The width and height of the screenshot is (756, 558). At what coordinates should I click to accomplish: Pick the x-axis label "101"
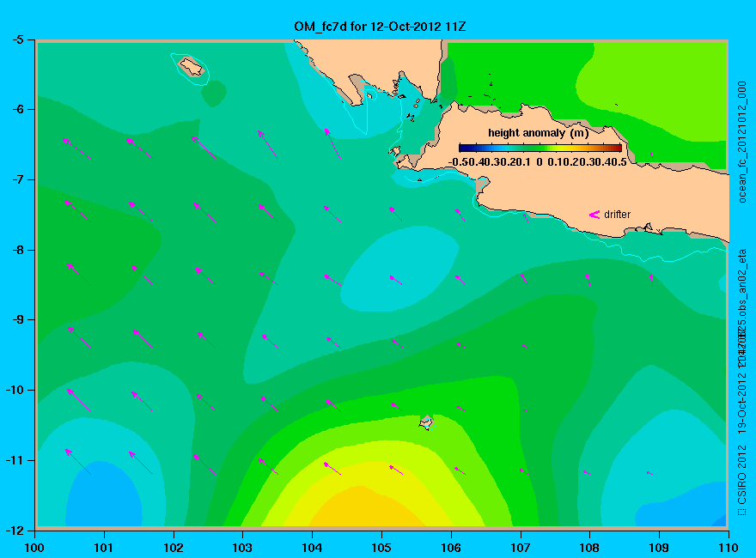pos(104,548)
